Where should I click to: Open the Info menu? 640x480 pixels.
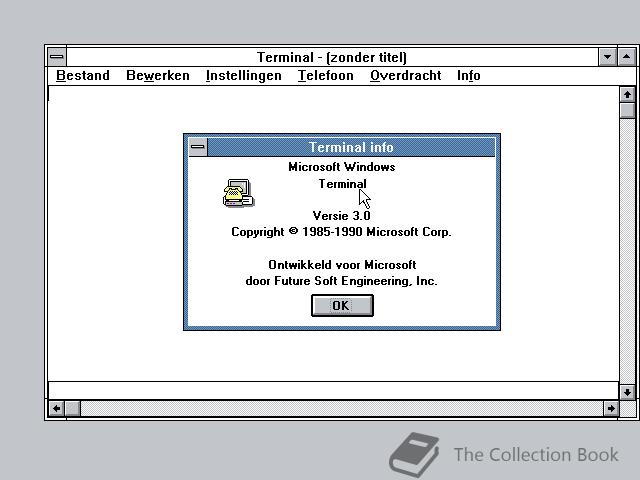(x=468, y=76)
